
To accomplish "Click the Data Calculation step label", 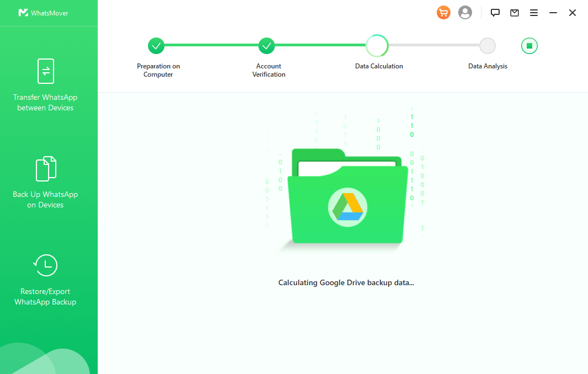I will pos(379,66).
